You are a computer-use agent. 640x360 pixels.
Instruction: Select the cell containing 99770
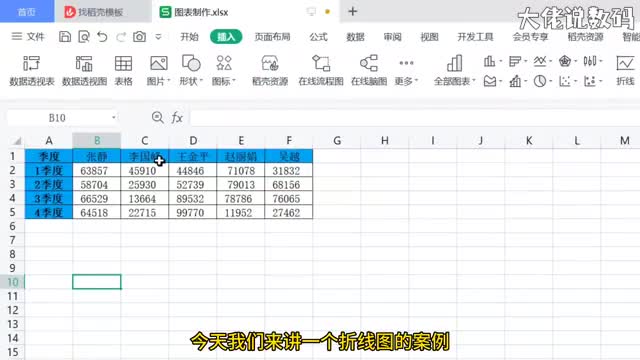[193, 213]
